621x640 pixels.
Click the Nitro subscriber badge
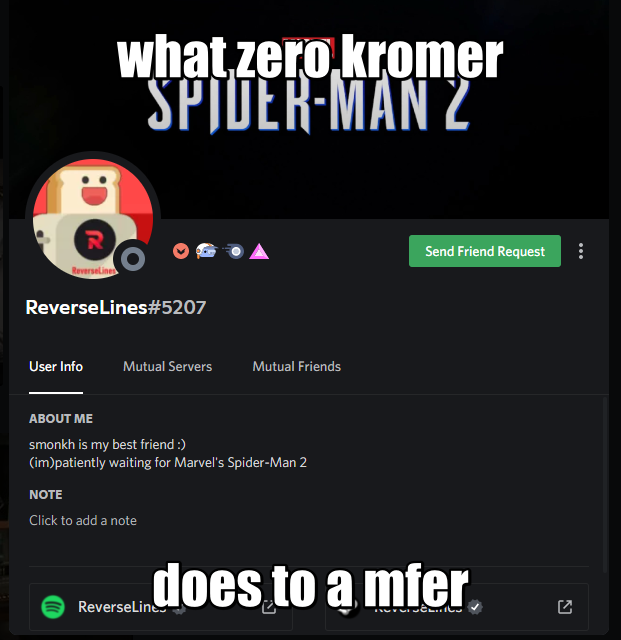234,251
